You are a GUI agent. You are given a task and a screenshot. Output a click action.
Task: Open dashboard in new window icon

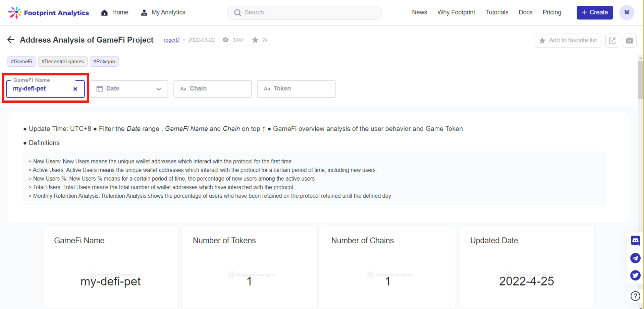[x=612, y=41]
